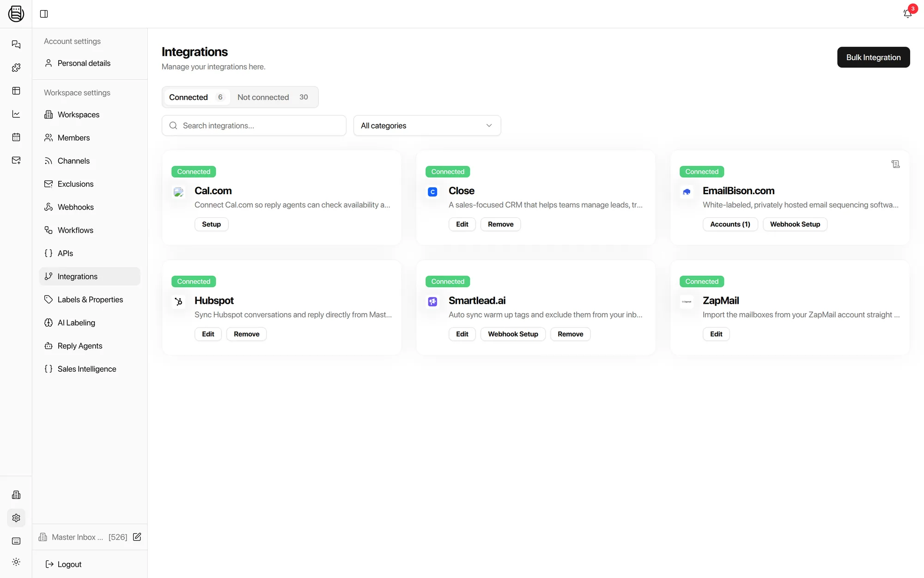
Task: Click the Close CRM logo icon
Action: pos(432,191)
